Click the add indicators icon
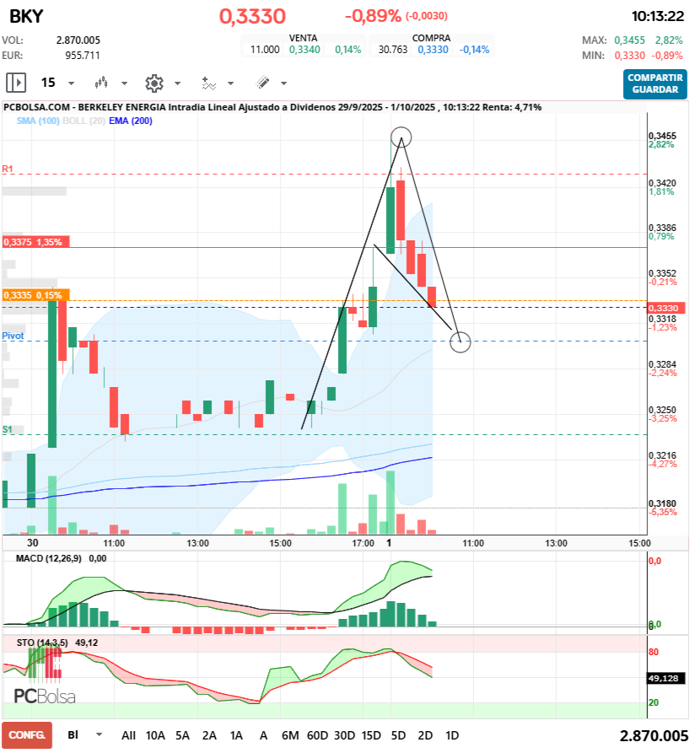 [208, 83]
